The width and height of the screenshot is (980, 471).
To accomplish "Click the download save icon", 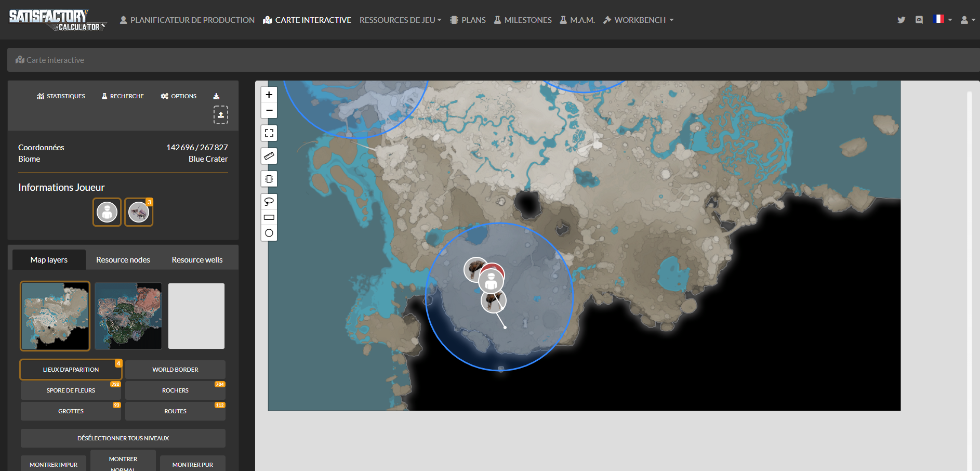I will (217, 96).
